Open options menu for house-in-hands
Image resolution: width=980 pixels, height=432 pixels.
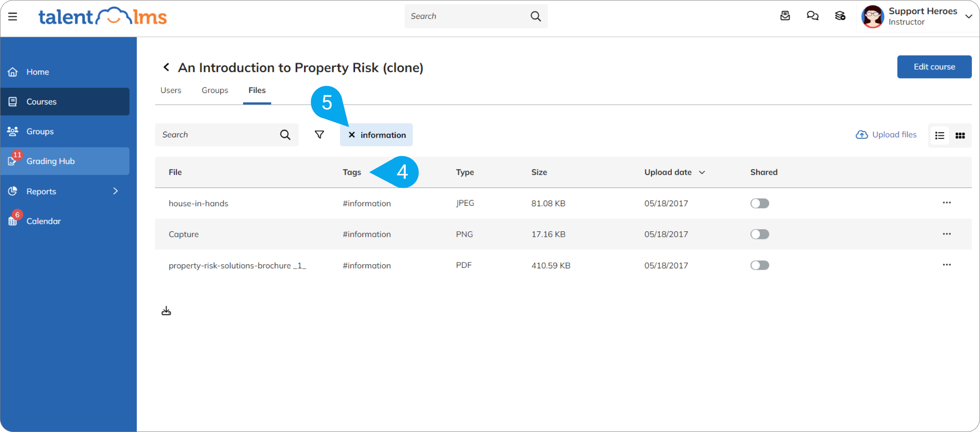point(947,203)
